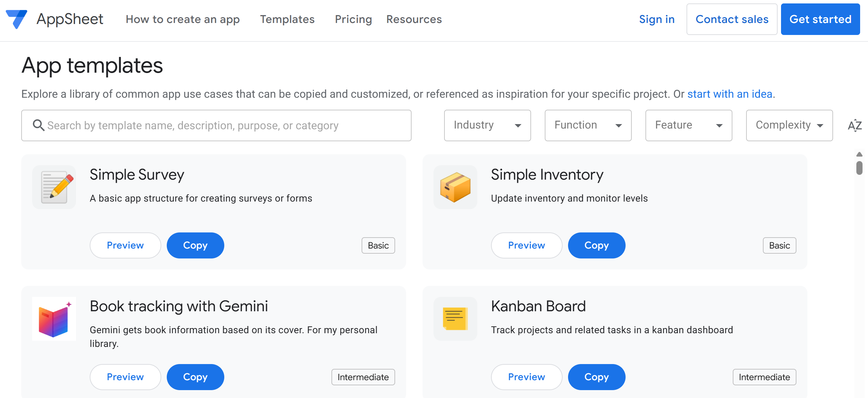
Task: Preview the Simple Survey template
Action: click(x=125, y=245)
